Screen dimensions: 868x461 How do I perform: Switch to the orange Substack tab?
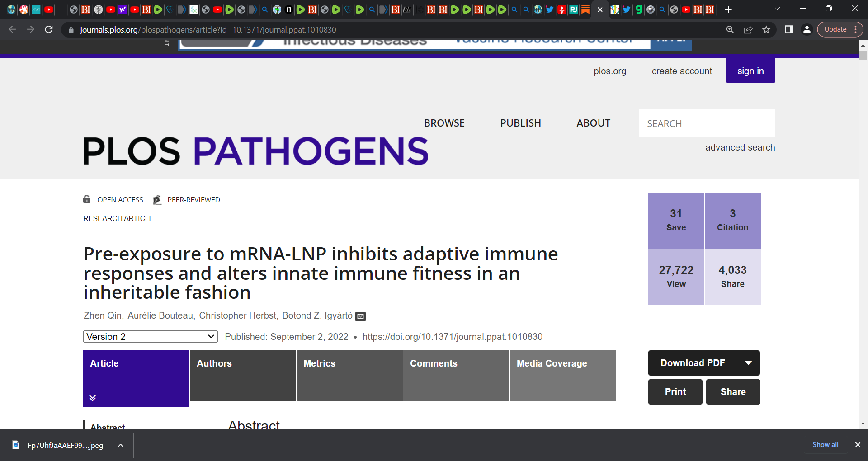pos(585,9)
